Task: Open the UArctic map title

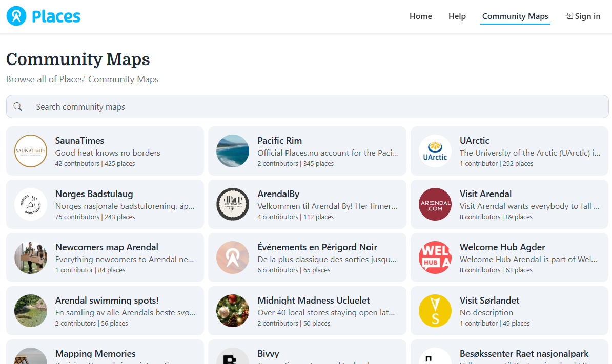Action: [474, 141]
